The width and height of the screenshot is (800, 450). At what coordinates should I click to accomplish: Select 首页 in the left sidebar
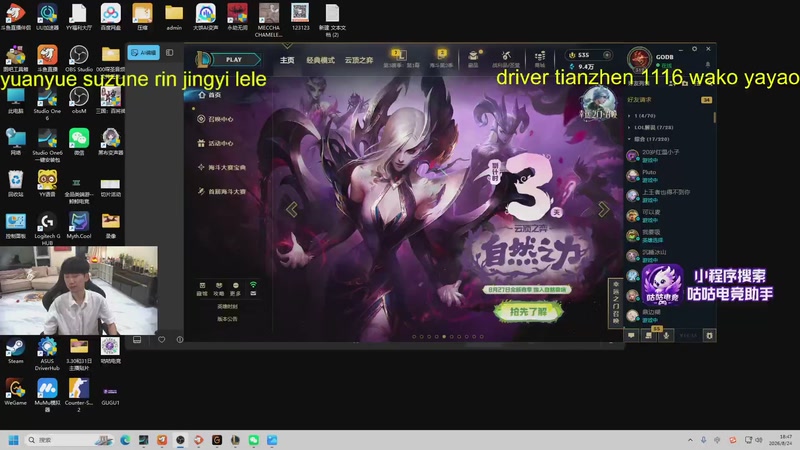[210, 95]
